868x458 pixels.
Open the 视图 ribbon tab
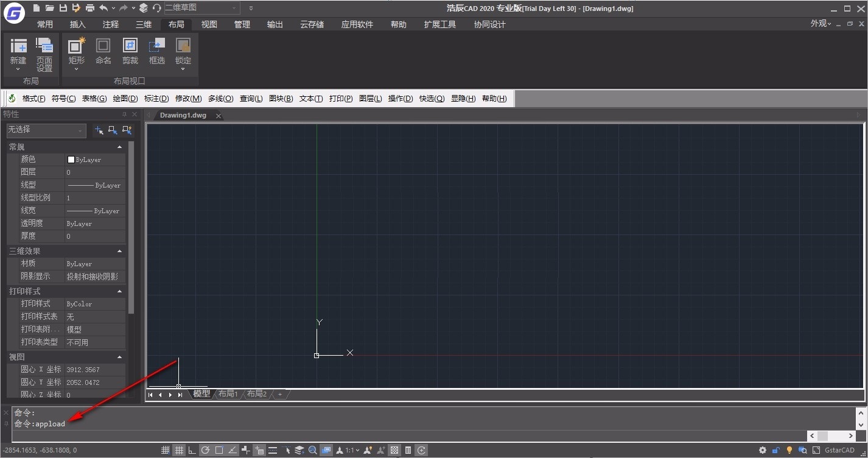(209, 24)
